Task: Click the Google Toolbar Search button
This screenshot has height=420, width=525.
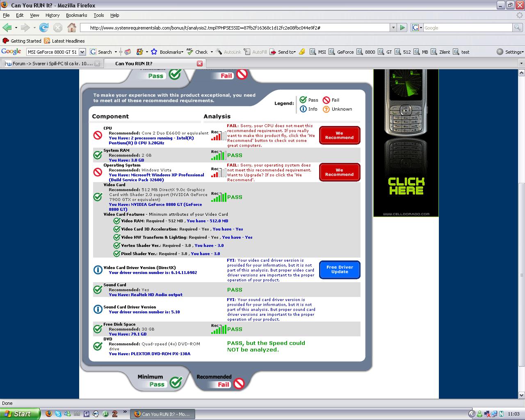Action: coord(101,52)
